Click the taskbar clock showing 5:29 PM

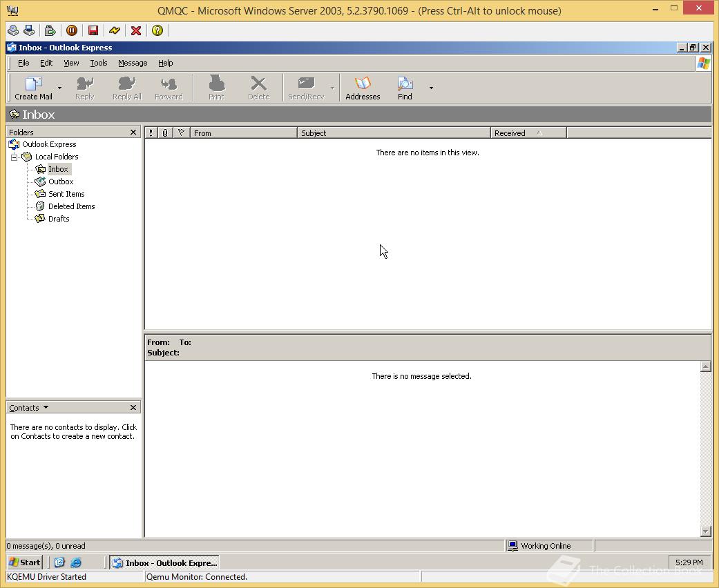(689, 562)
